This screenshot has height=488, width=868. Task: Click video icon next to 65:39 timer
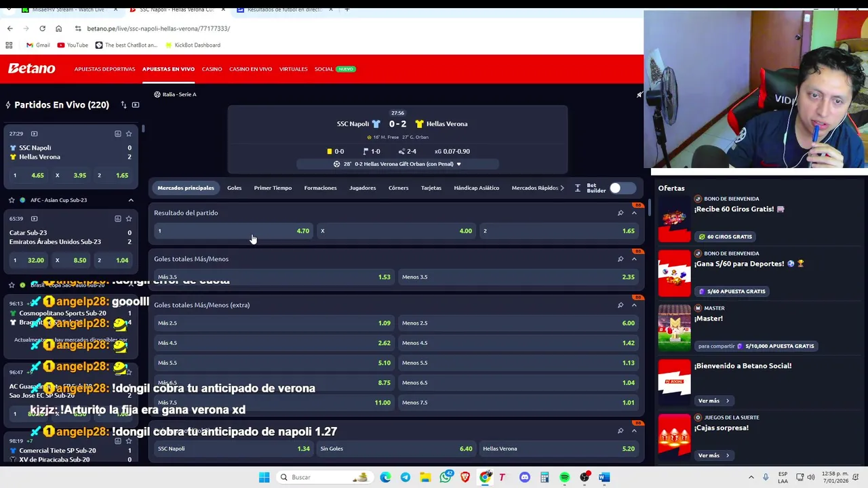(35, 218)
